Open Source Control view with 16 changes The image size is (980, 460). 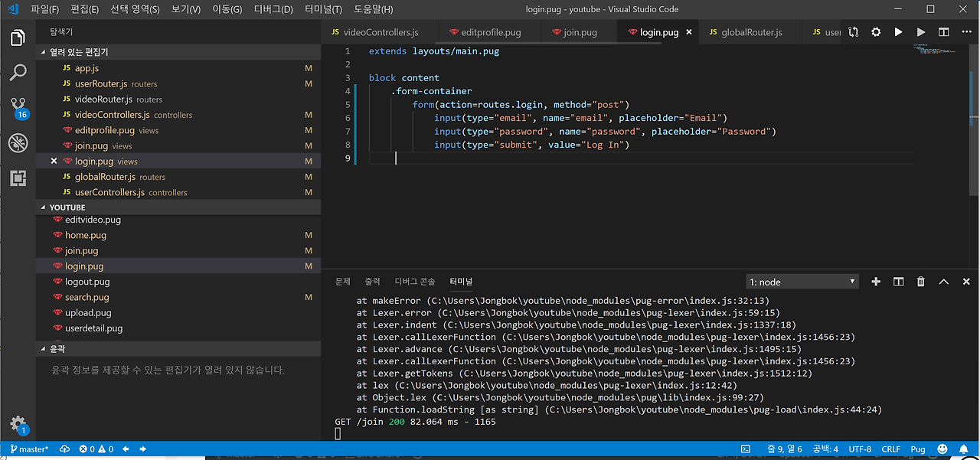point(18,106)
